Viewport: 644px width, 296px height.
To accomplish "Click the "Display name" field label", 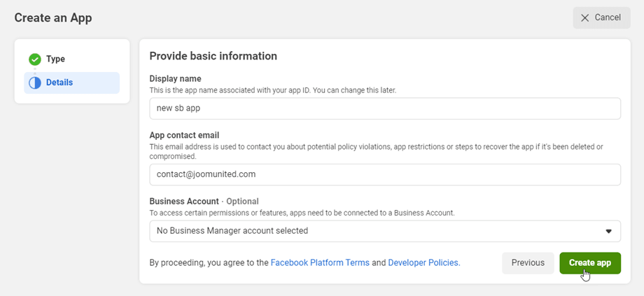I will [x=176, y=78].
